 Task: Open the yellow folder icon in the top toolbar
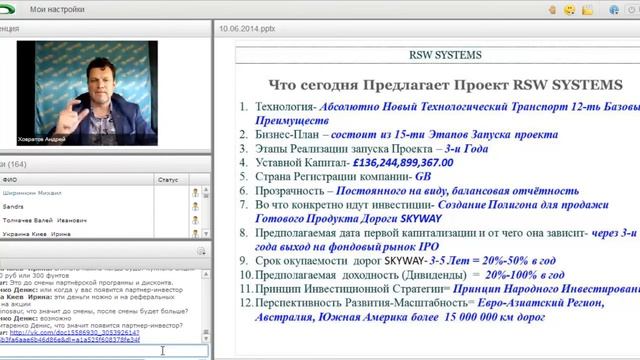coord(587,10)
